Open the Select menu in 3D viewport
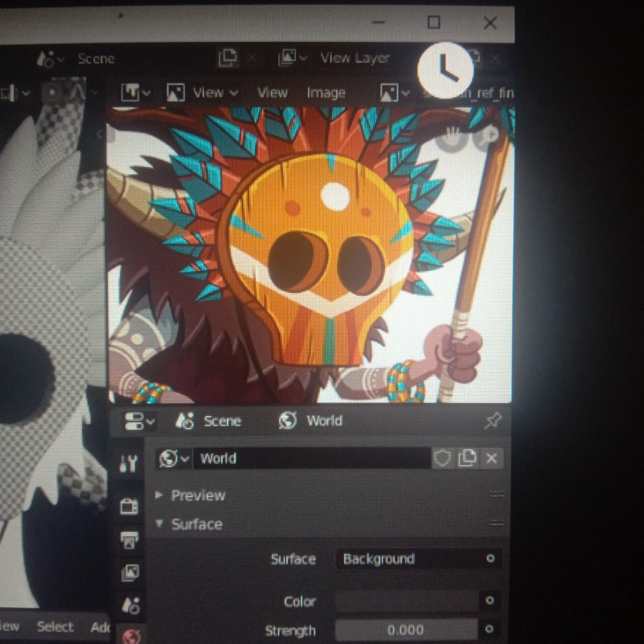This screenshot has width=644, height=644. coord(55,627)
